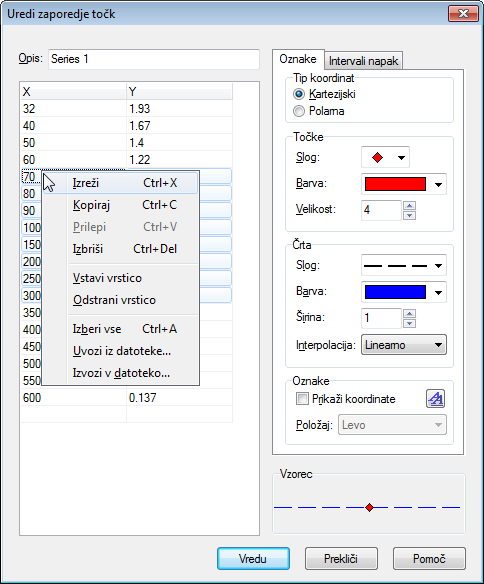The height and width of the screenshot is (584, 484).
Task: Open the label font settings icon
Action: (435, 399)
